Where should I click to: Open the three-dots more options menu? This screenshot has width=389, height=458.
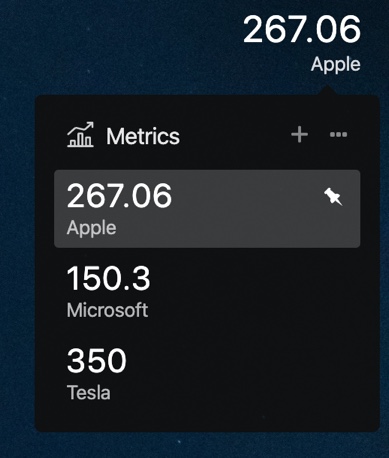(x=338, y=135)
